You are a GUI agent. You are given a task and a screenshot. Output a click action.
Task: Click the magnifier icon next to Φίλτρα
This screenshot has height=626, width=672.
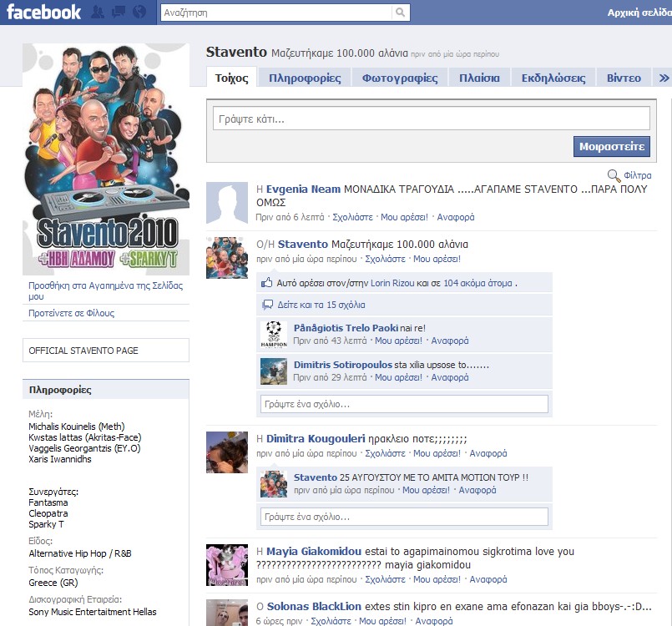(x=614, y=175)
